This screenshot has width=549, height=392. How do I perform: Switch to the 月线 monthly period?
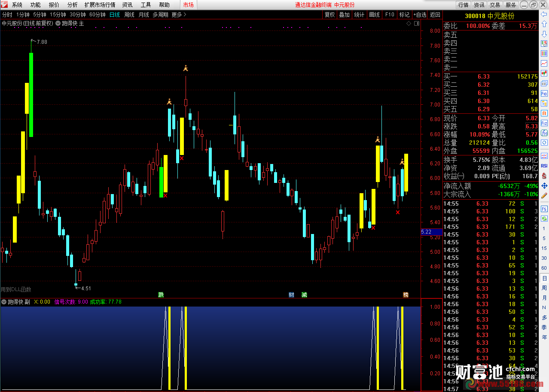144,15
